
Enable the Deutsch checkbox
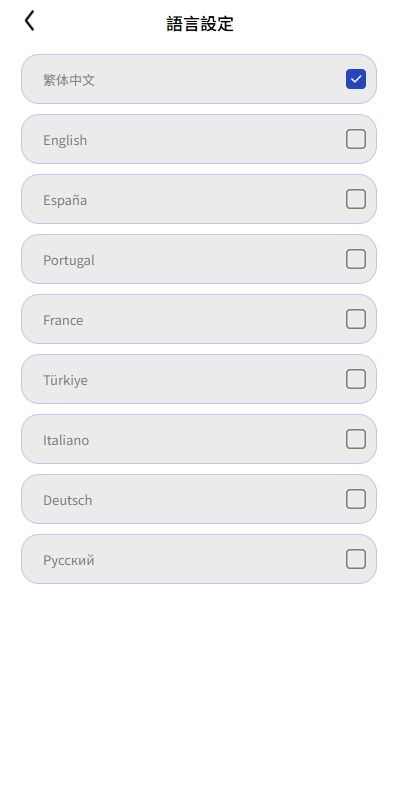click(x=356, y=499)
